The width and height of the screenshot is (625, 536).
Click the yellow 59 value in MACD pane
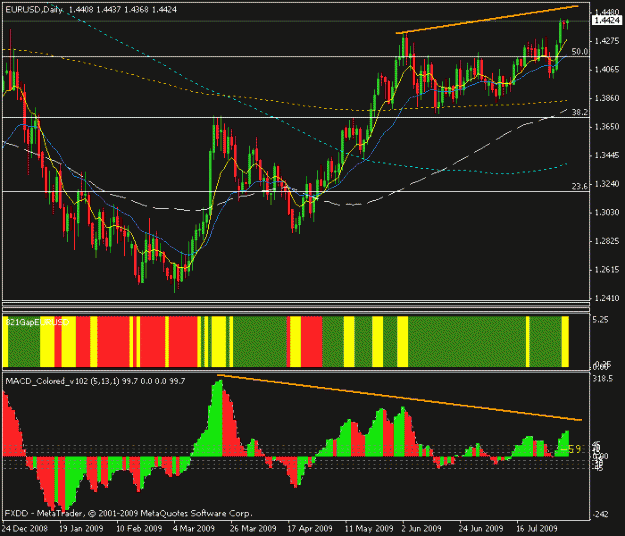tap(574, 450)
